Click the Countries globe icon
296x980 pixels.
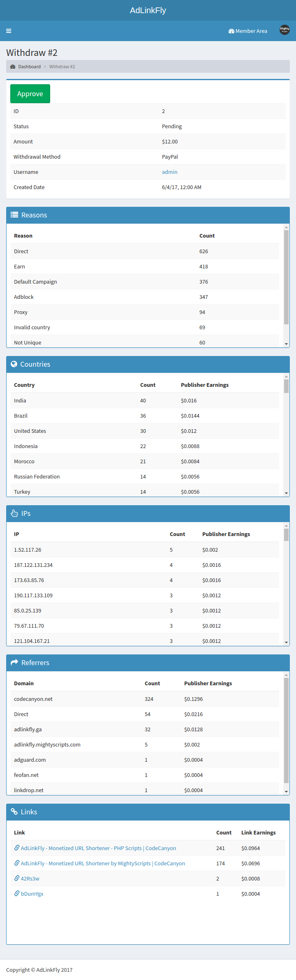pyautogui.click(x=14, y=364)
